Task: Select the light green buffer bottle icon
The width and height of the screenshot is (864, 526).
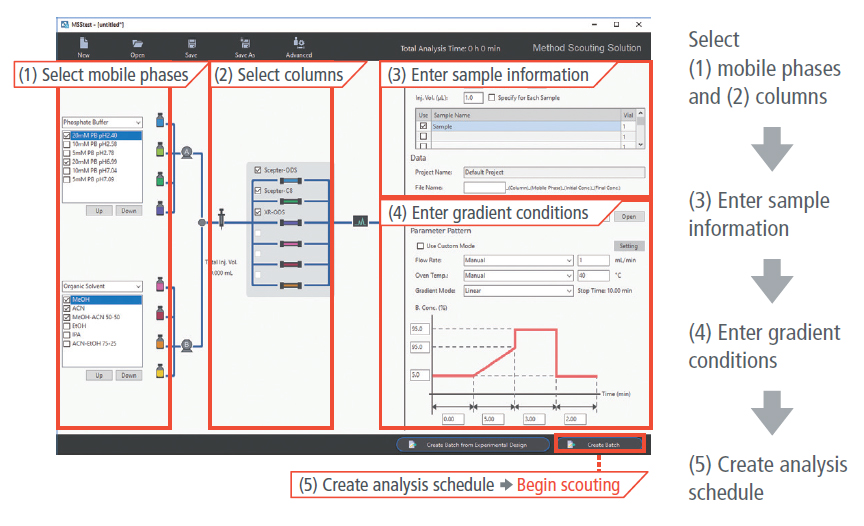Action: point(160,149)
